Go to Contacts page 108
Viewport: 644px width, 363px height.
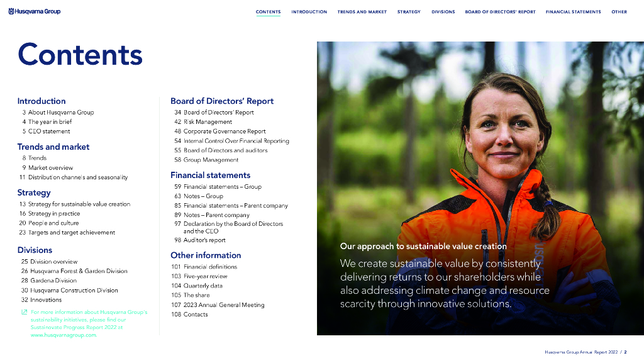click(x=189, y=314)
